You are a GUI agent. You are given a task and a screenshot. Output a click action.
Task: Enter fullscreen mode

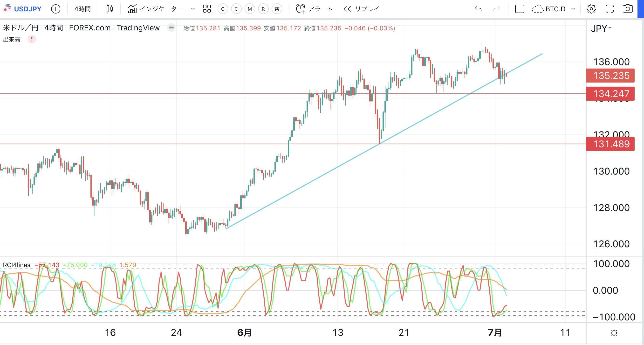610,9
